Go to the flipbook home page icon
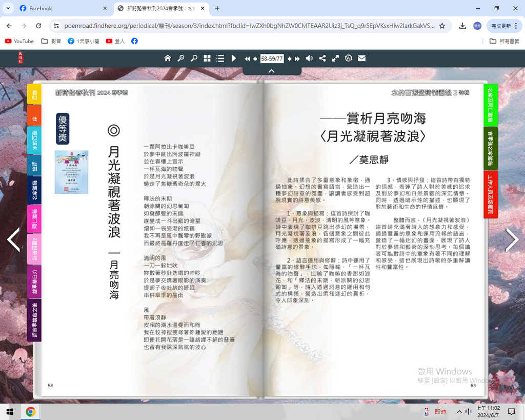Screen dimensions: 525x420 pyautogui.click(x=168, y=58)
